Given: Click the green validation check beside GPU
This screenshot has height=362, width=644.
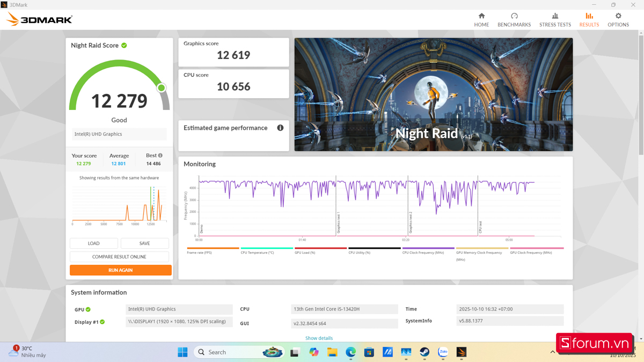Looking at the screenshot, I should click(x=88, y=309).
